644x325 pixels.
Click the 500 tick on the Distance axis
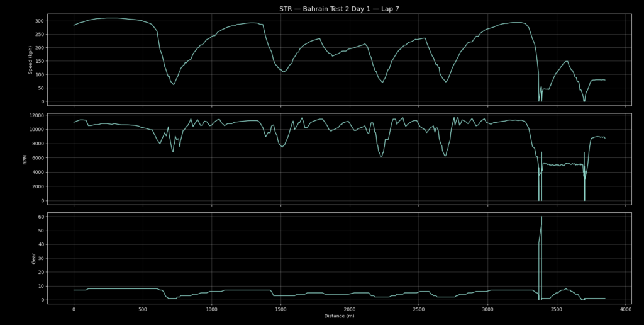pos(143,309)
